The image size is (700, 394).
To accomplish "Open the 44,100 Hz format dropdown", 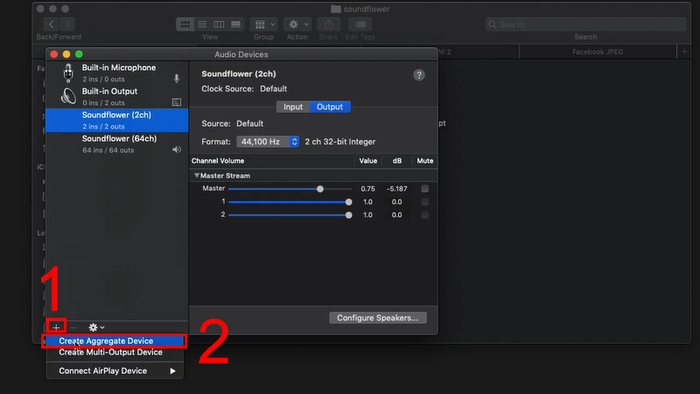I will [267, 141].
